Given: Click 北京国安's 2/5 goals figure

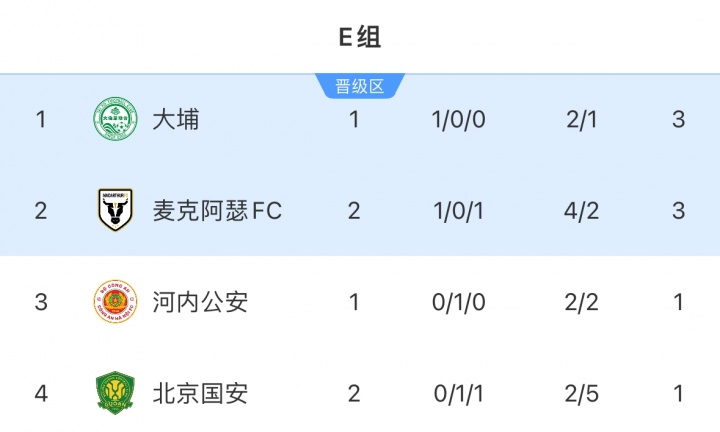Looking at the screenshot, I should (x=580, y=393).
